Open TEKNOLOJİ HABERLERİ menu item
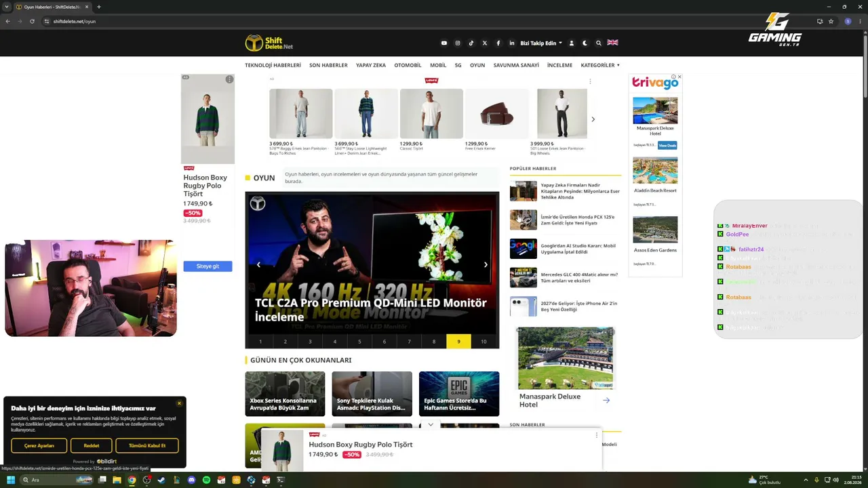Viewport: 868px width, 488px height. 273,65
